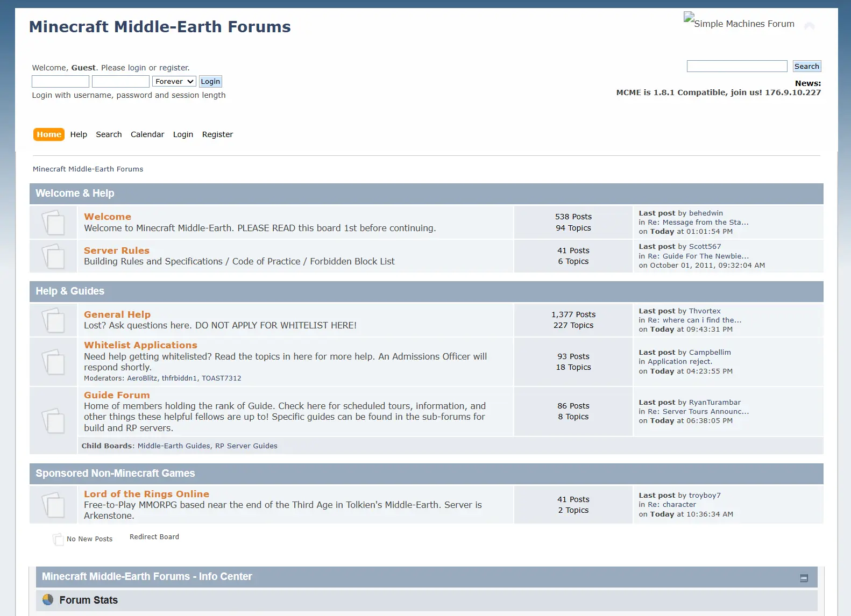Open the Welcome board
This screenshot has width=851, height=616.
(x=108, y=217)
